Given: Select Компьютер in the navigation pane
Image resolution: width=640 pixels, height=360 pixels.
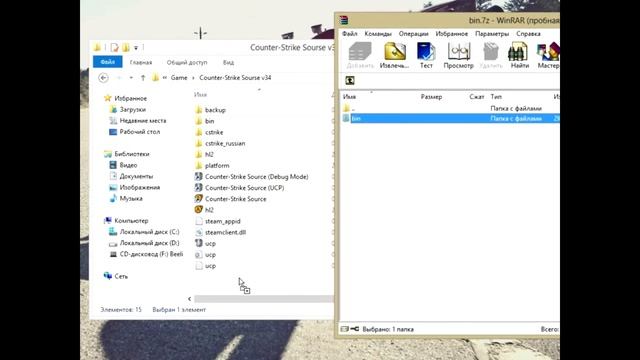Looking at the screenshot, I should click(126, 220).
